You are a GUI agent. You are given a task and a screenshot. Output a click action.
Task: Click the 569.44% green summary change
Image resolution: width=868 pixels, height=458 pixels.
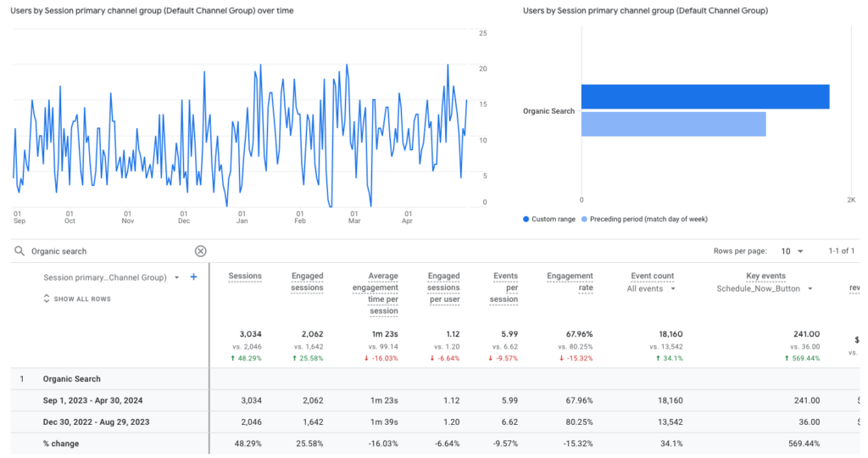(x=802, y=358)
